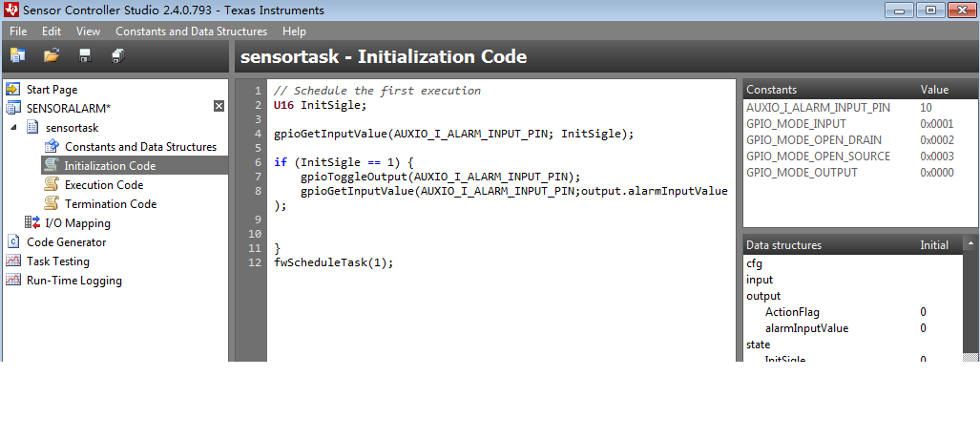Open Execution Code in the tree
The width and height of the screenshot is (980, 439).
click(104, 184)
